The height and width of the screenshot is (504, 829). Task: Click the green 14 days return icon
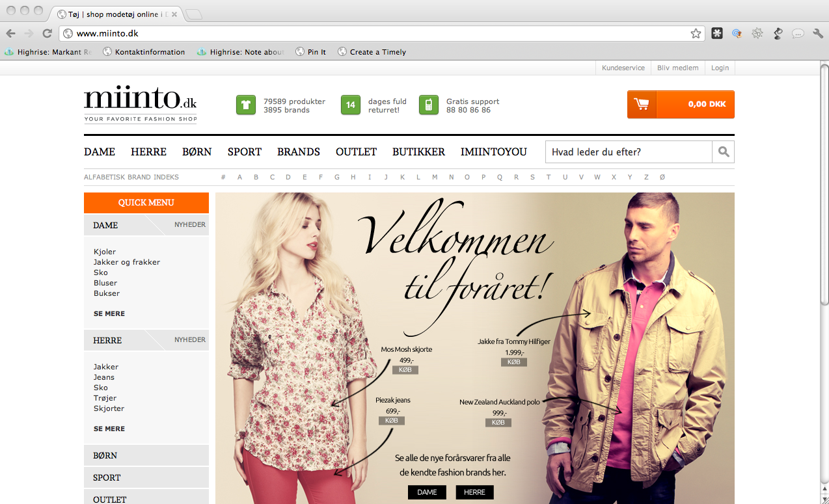pos(351,105)
